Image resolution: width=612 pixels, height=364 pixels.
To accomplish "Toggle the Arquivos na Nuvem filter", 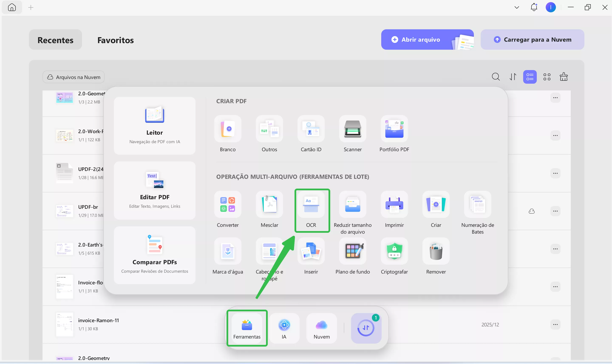I will pyautogui.click(x=74, y=77).
